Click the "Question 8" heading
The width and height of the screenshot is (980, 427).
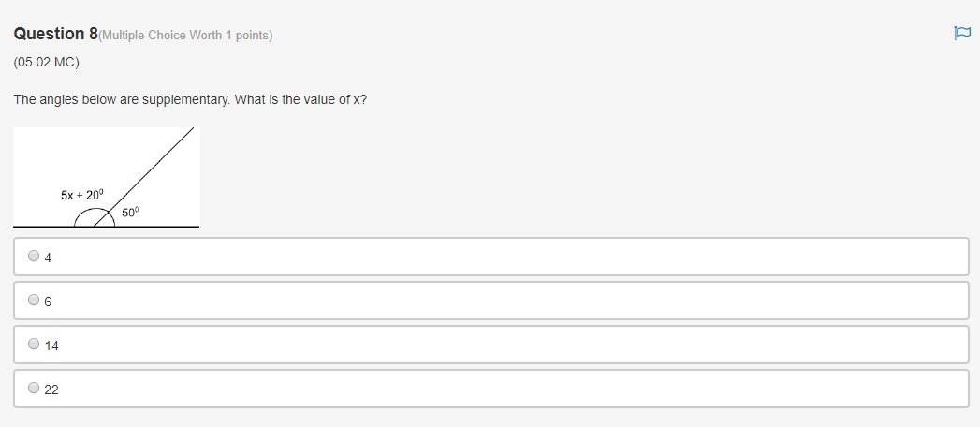coord(55,34)
